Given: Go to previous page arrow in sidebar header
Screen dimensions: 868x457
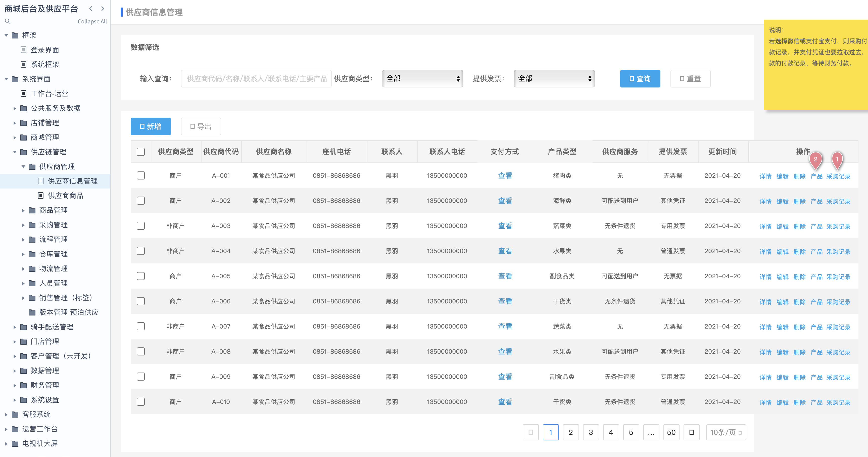Looking at the screenshot, I should pyautogui.click(x=91, y=9).
